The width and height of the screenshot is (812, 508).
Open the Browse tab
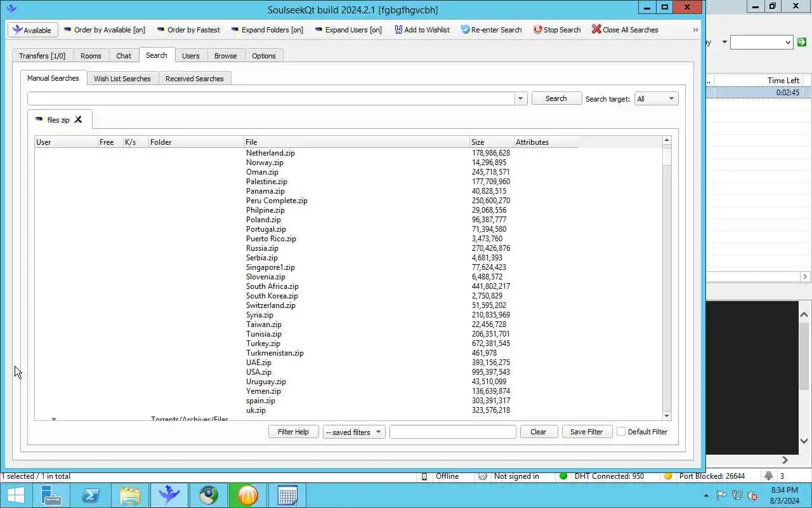click(225, 56)
